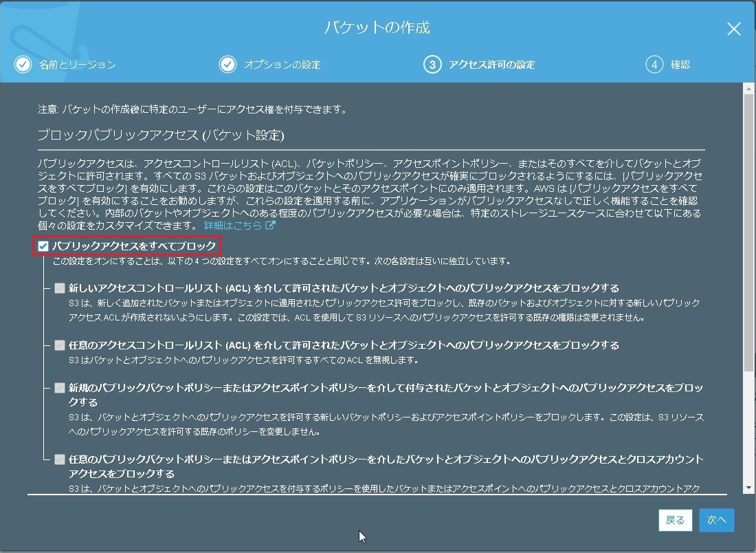Toggle 新規のパブリックバケットポリシー block checkbox
Screen dimensions: 756x553
[x=59, y=387]
